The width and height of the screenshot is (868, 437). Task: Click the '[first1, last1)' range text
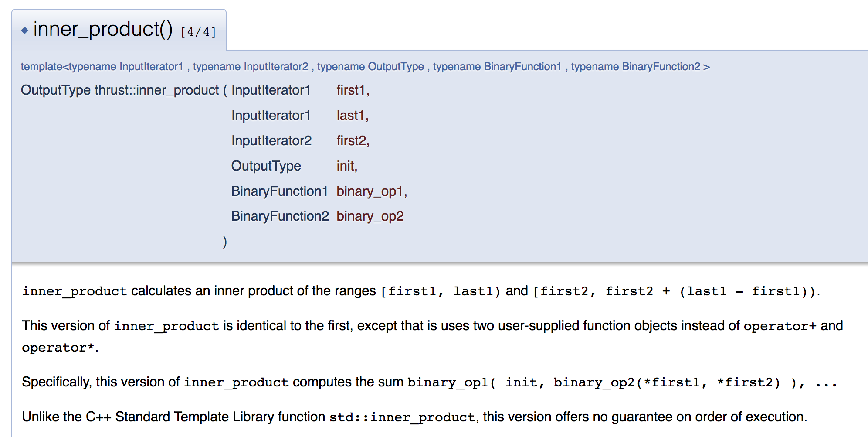click(x=441, y=291)
